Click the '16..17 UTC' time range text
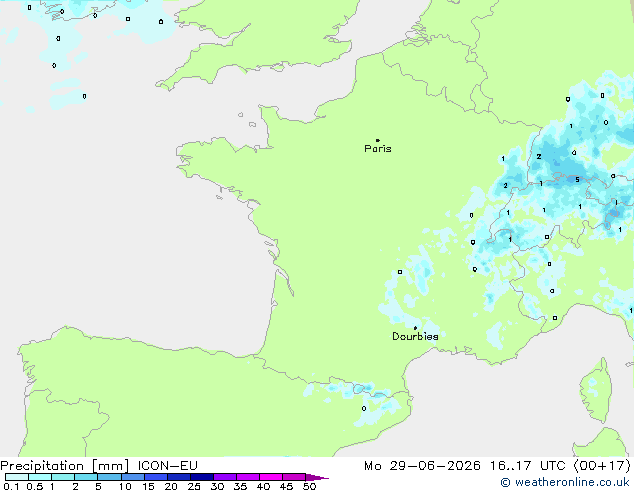Screen dimensions: 634x490 [x=528, y=466]
